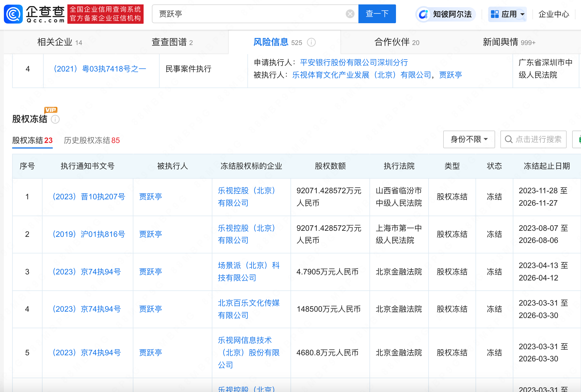581x392 pixels.
Task: Switch to 历史股权冻结 85 sub-tab
Action: point(92,140)
